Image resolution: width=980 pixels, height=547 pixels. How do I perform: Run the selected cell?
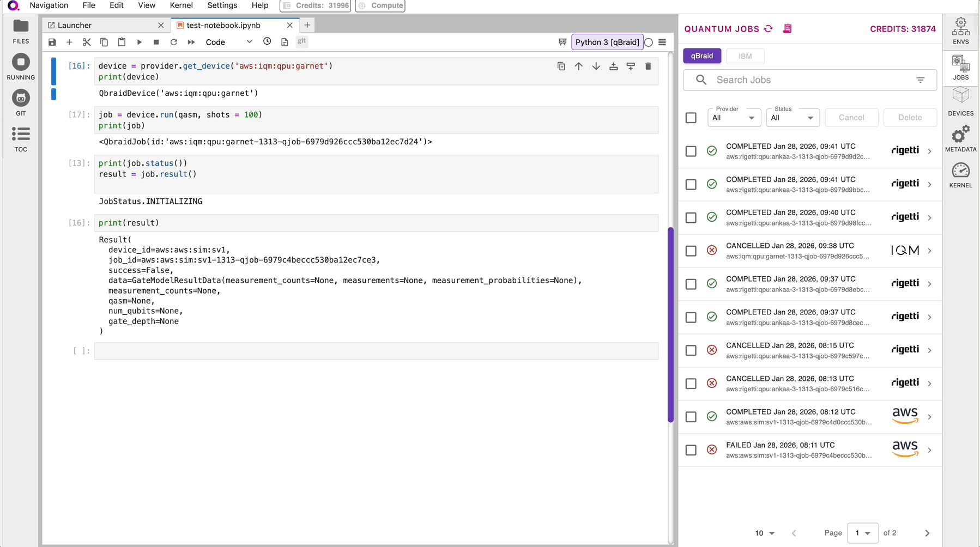point(139,42)
